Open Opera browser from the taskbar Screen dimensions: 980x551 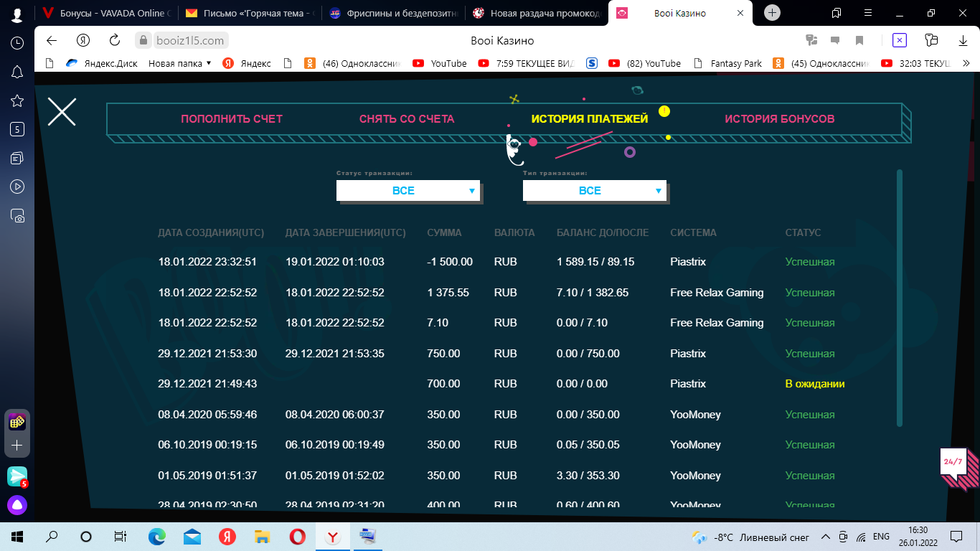coord(298,537)
